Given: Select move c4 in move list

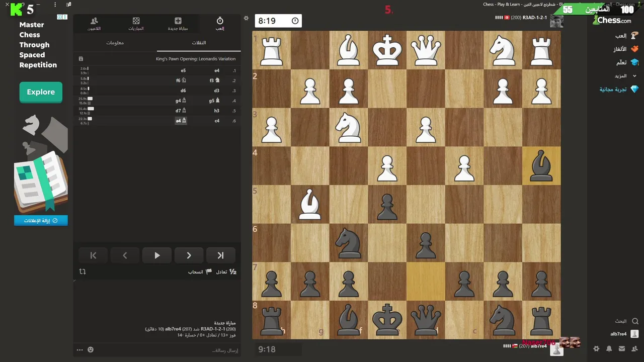Looking at the screenshot, I should pos(217,121).
